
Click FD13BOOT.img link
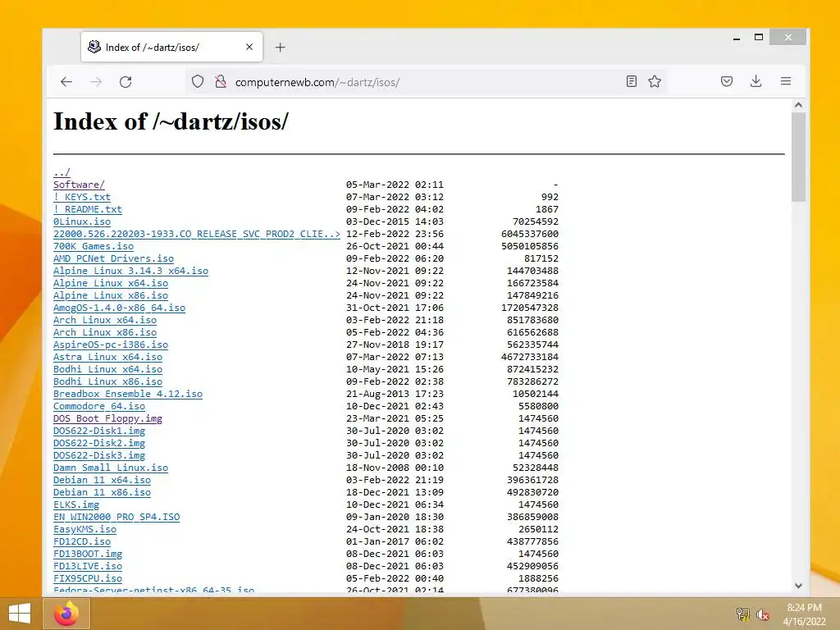tap(87, 555)
